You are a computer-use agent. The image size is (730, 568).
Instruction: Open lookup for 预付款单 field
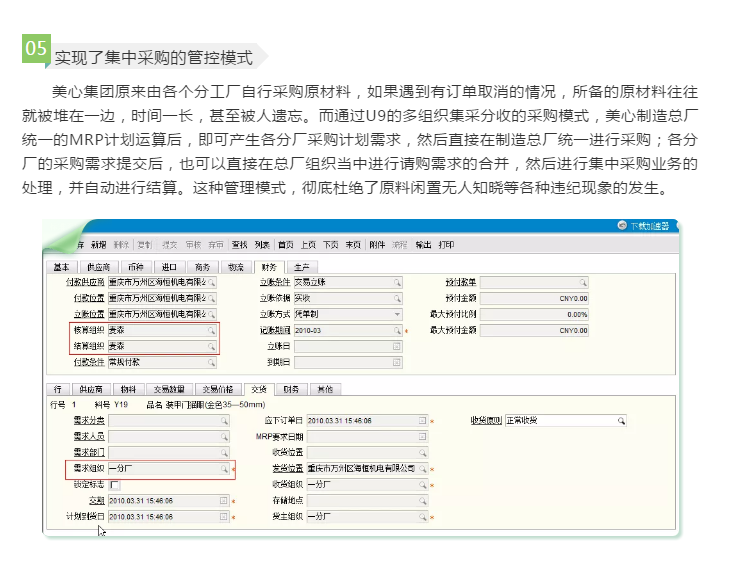point(583,283)
